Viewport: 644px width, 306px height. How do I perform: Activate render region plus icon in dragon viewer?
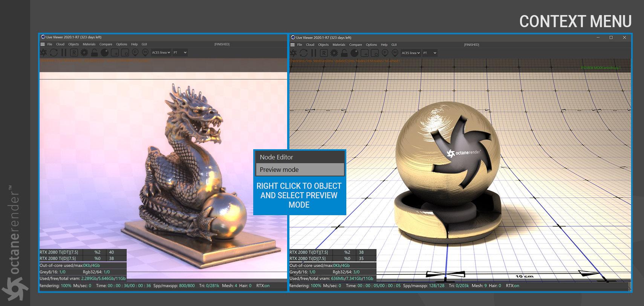(115, 53)
